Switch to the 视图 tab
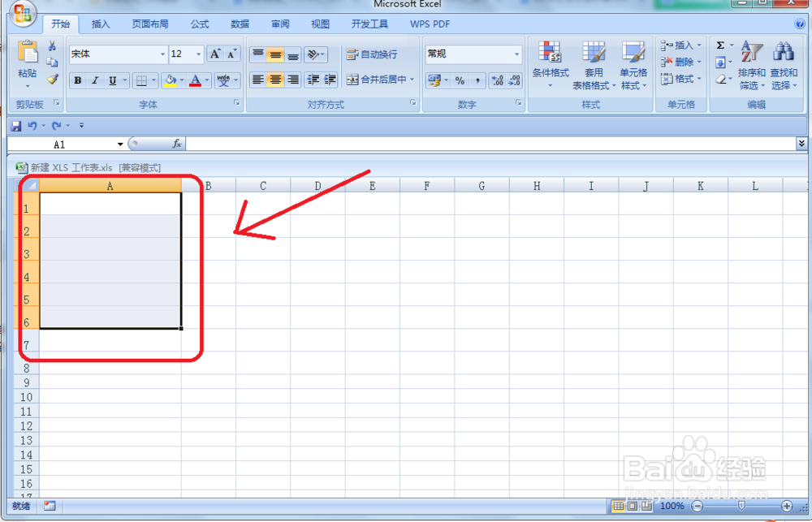The height and width of the screenshot is (522, 812). point(320,24)
